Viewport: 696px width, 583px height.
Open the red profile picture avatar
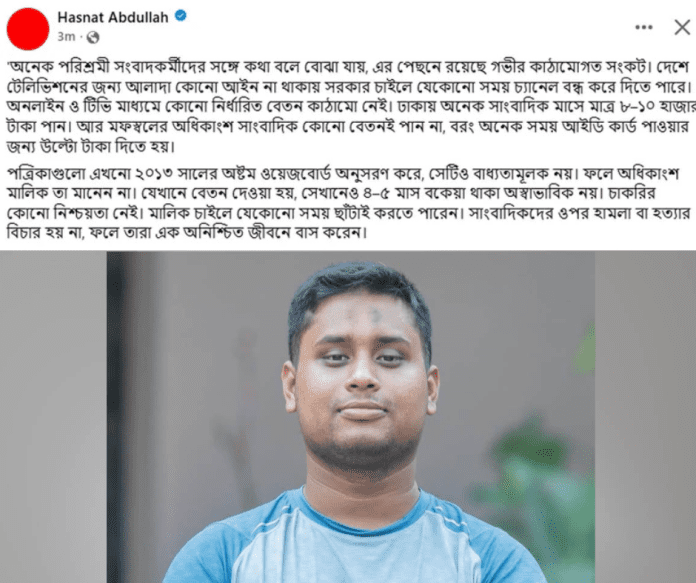coord(28,29)
